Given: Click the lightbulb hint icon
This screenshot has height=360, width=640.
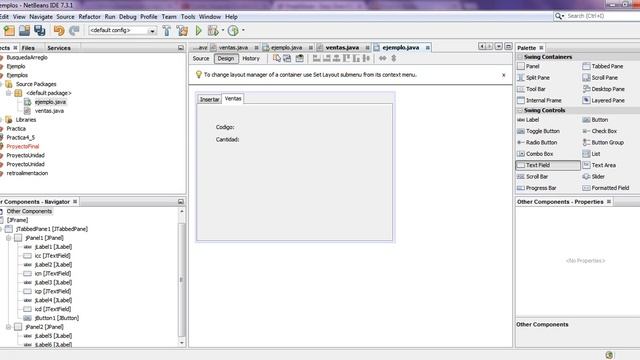Looking at the screenshot, I should [x=199, y=75].
